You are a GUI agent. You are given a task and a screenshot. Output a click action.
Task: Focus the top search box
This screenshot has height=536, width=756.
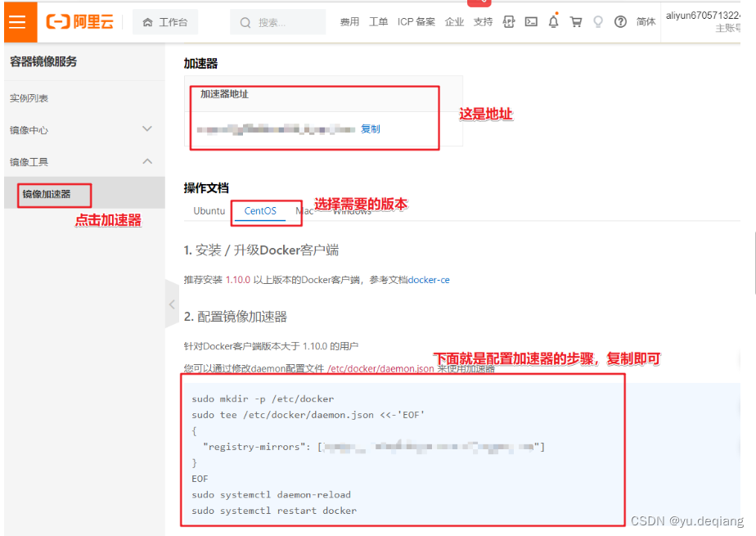pyautogui.click(x=277, y=22)
